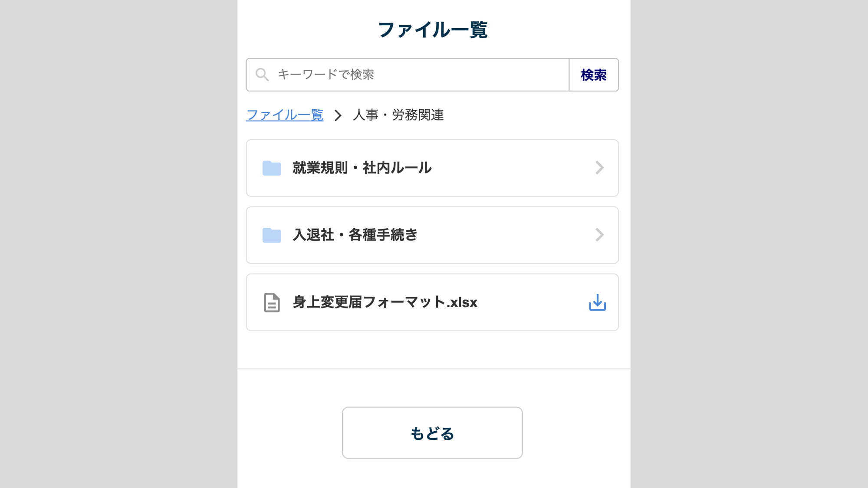868x488 pixels.
Task: Click the folder icon beside 就業規則・社内ルール
Action: 272,168
